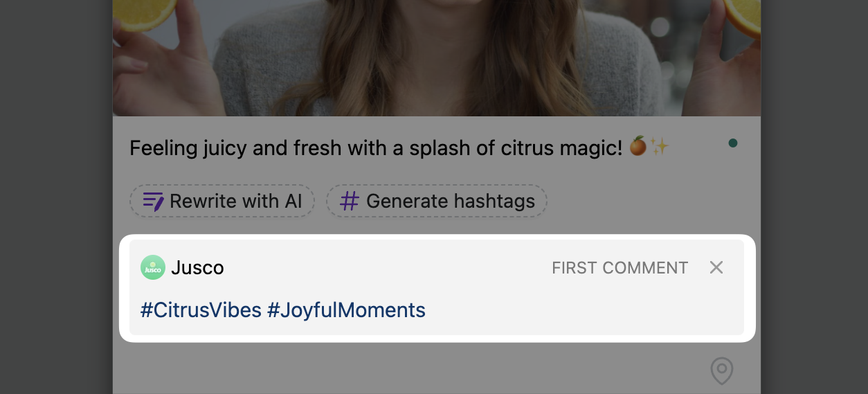Click the #JoyfulMoments hashtag

(346, 310)
